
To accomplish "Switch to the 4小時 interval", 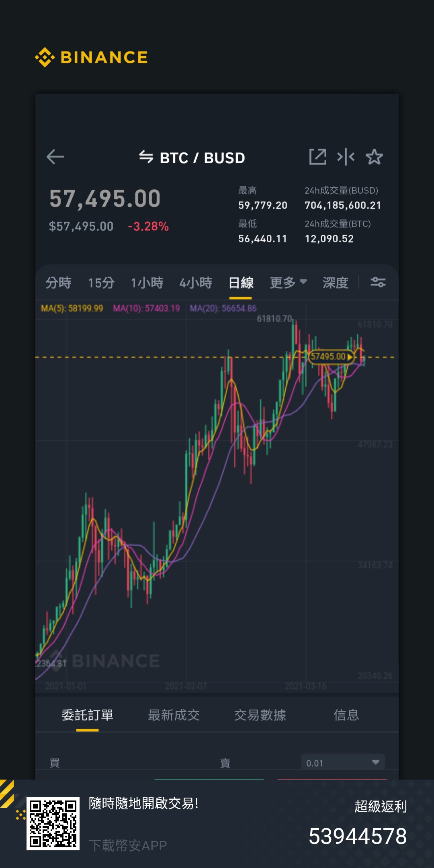I will click(x=196, y=283).
